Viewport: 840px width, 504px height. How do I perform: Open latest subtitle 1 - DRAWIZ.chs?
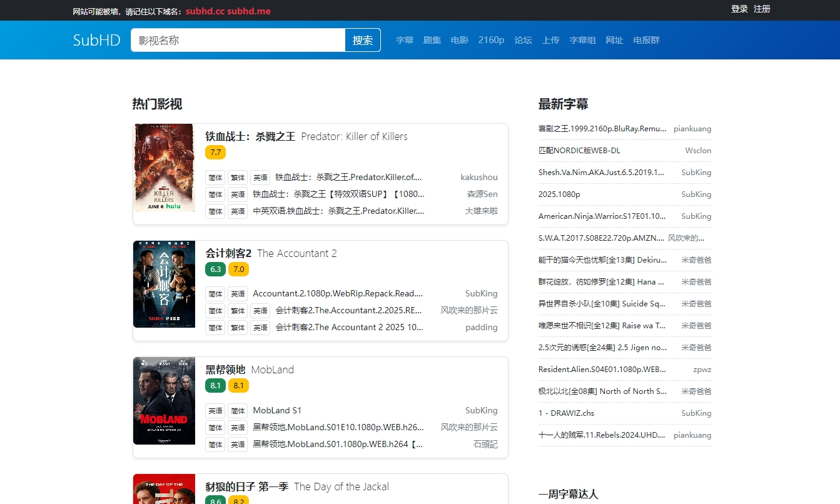tap(566, 413)
